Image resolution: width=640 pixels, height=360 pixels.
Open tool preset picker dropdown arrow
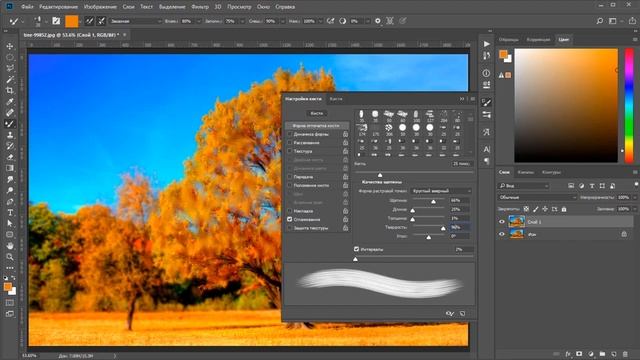[22, 21]
